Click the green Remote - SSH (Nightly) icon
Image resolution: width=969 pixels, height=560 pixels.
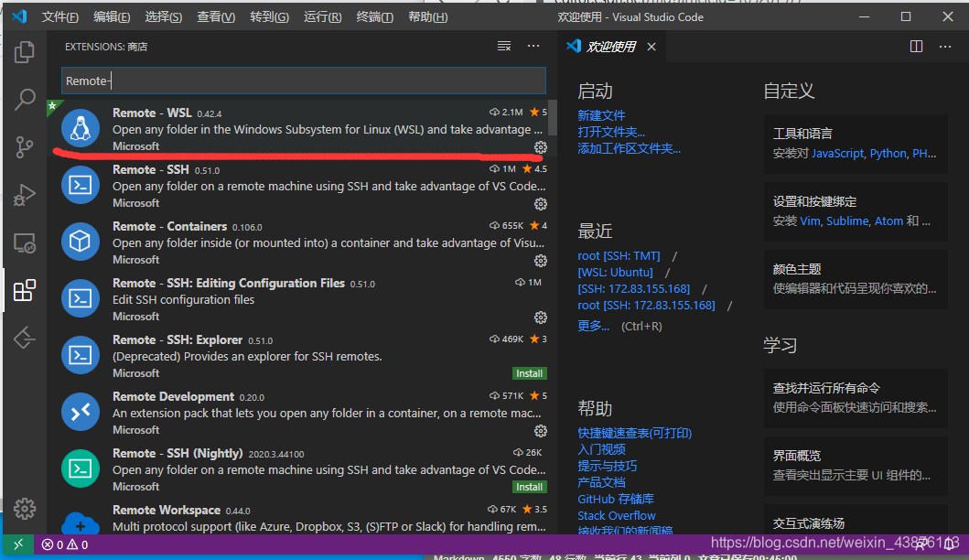81,468
